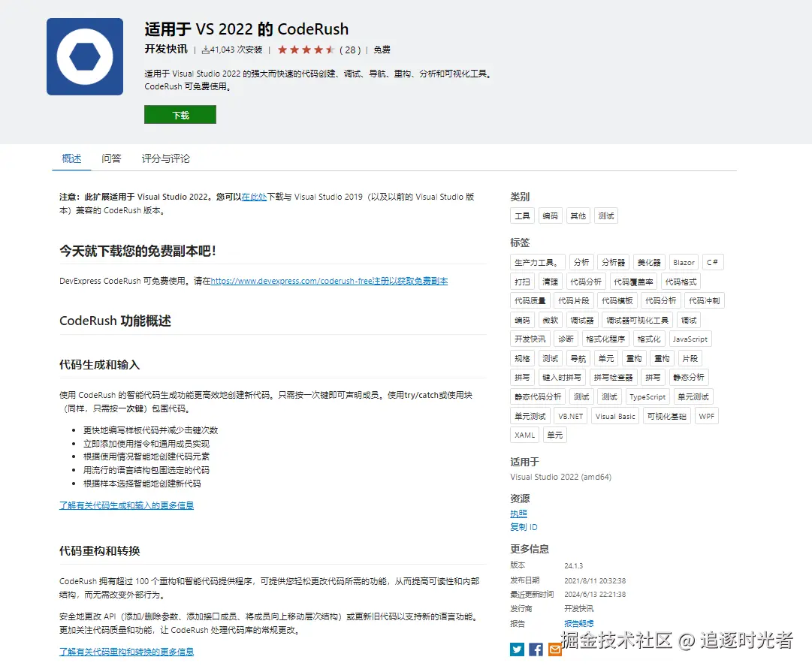Click the VB.NET tag
Screen dimensions: 812x669
[571, 416]
